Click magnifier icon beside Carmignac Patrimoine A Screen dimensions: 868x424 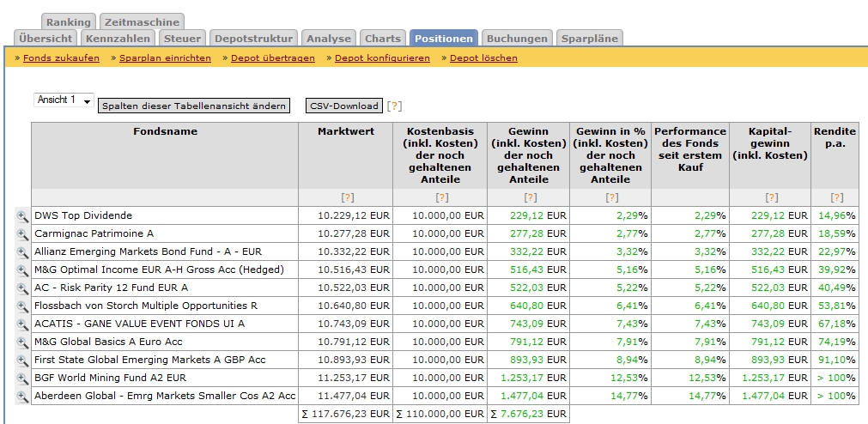[22, 234]
